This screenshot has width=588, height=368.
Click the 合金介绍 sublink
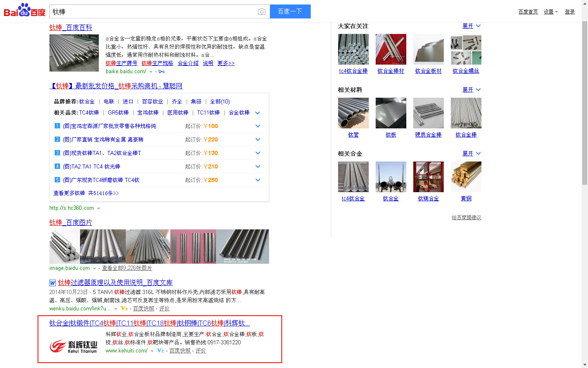pos(188,63)
